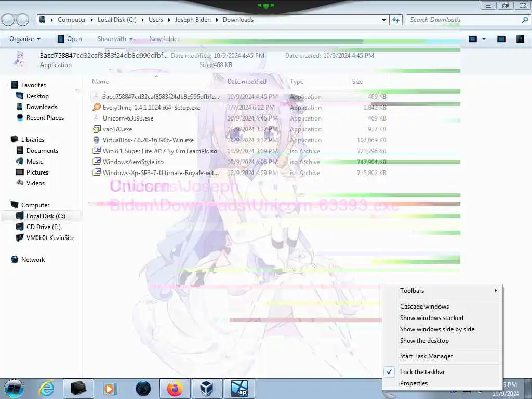Select Desktop under Favorites
The image size is (532, 399).
coord(37,96)
